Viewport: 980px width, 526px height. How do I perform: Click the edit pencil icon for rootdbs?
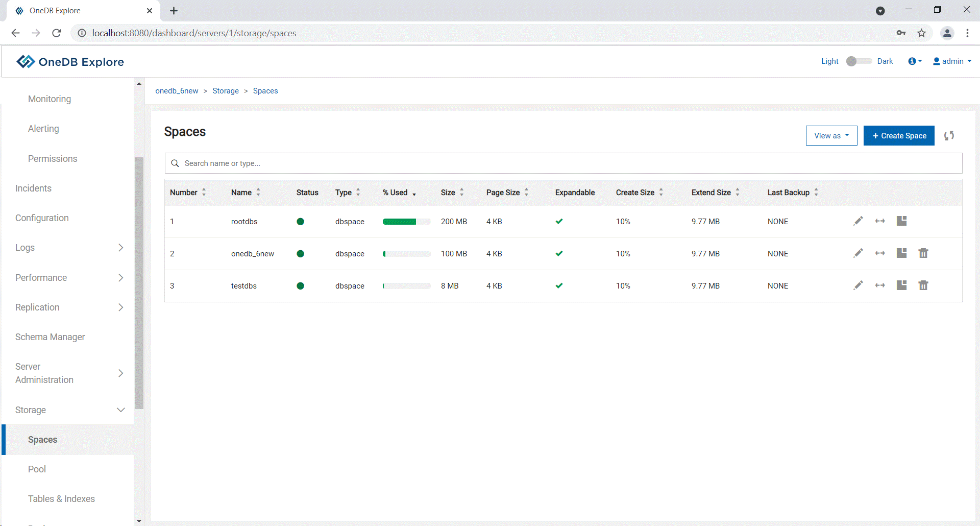click(x=858, y=221)
